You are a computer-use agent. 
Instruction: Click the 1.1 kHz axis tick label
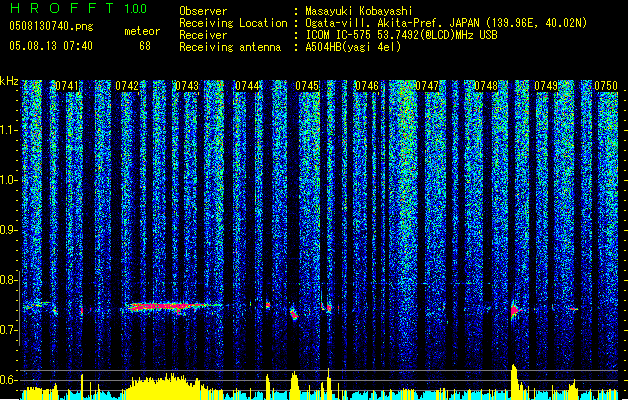coord(8,130)
